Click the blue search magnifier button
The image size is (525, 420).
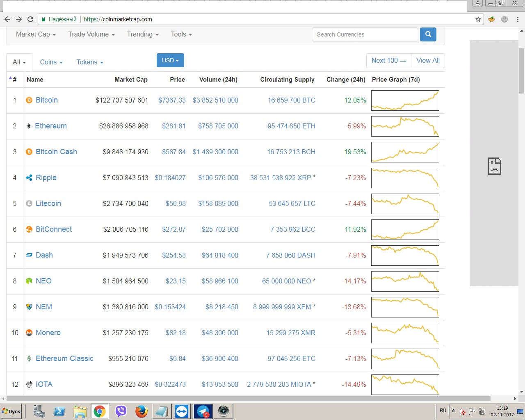428,34
